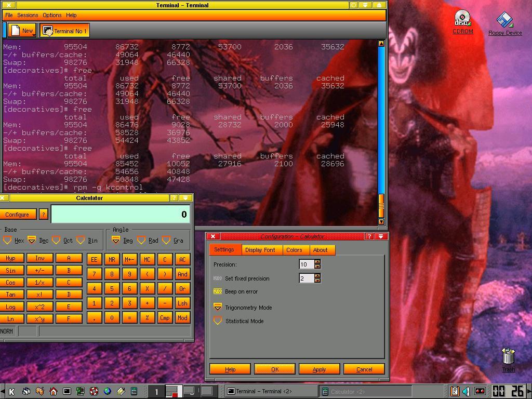Select Calculator <2> taskbar entry

[x=365, y=392]
